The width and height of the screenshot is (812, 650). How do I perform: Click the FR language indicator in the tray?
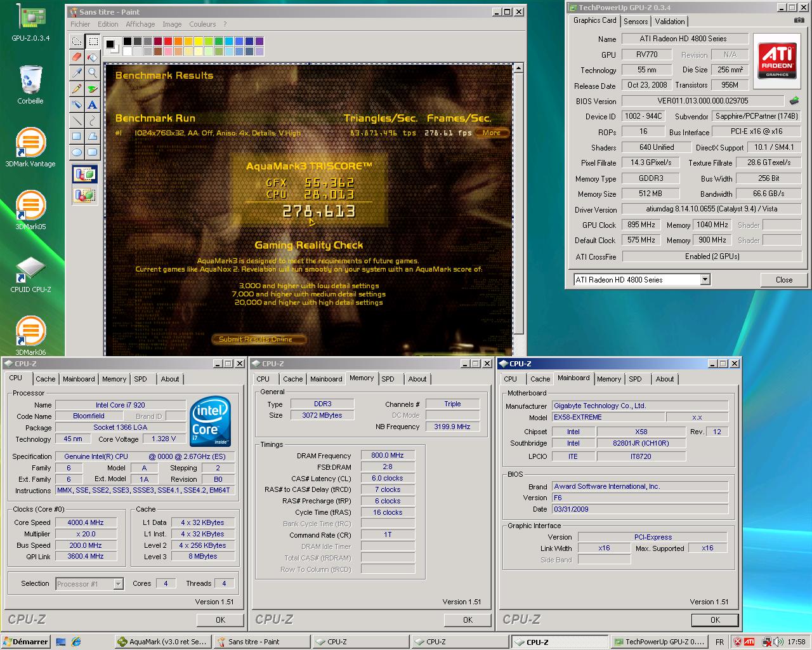click(719, 642)
